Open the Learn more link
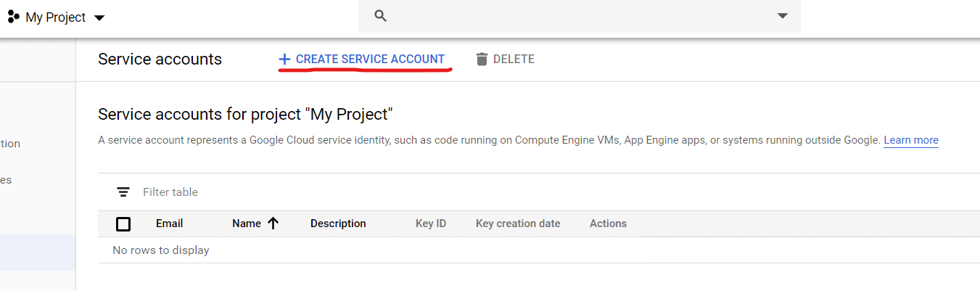The height and width of the screenshot is (291, 980). (910, 140)
